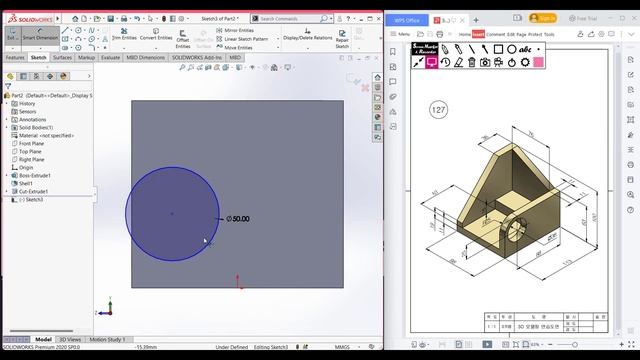Switch to Motion Study 1 tab
Image resolution: width=640 pixels, height=360 pixels.
[107, 340]
